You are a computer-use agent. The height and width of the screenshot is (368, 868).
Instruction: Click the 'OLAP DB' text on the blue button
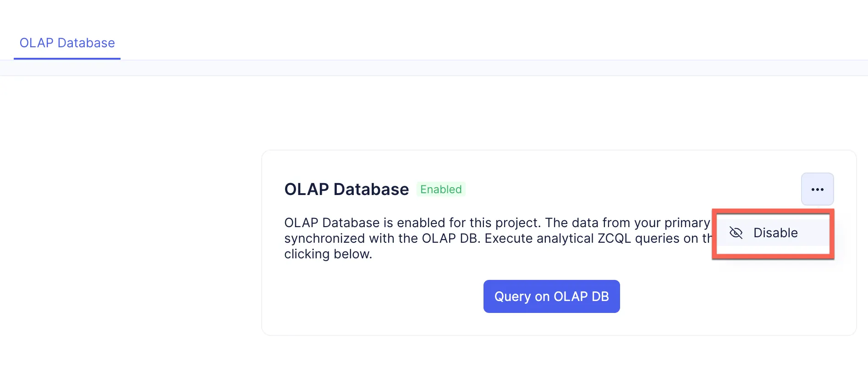582,296
